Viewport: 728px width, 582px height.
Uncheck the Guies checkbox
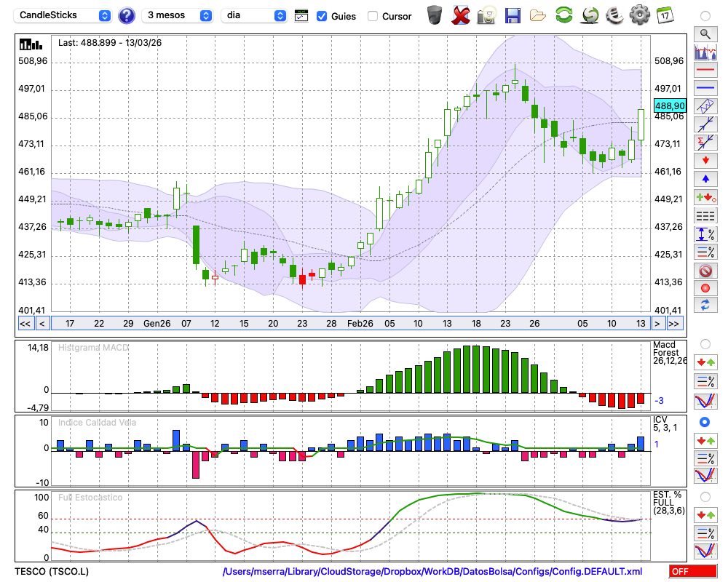(322, 16)
